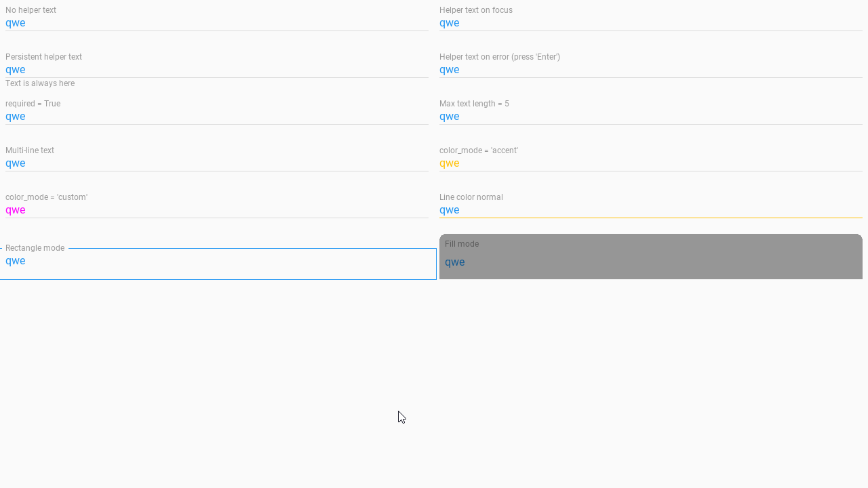Click the 'required = True' text field
The height and width of the screenshot is (488, 868).
click(203, 116)
